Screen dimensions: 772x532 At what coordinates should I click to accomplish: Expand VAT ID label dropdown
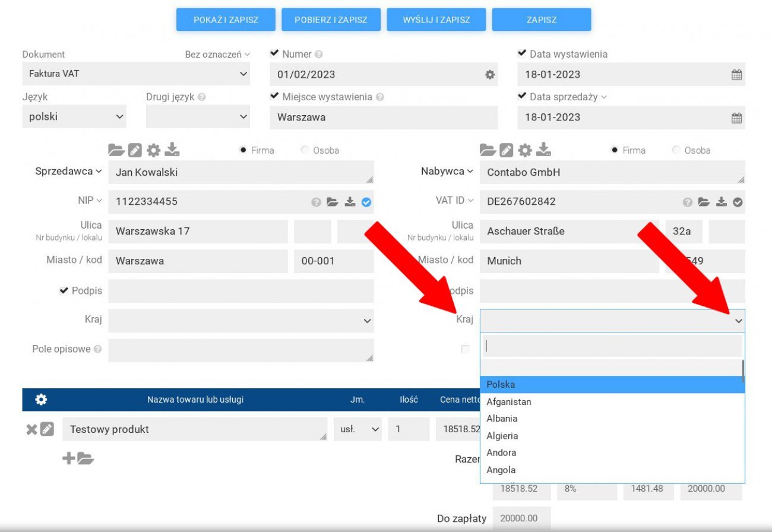455,200
